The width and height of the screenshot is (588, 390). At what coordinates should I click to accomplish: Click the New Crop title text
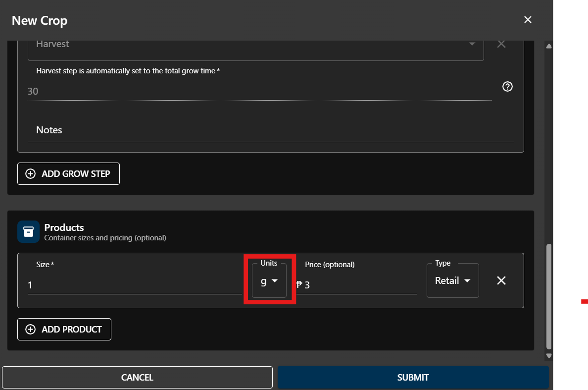pyautogui.click(x=40, y=20)
